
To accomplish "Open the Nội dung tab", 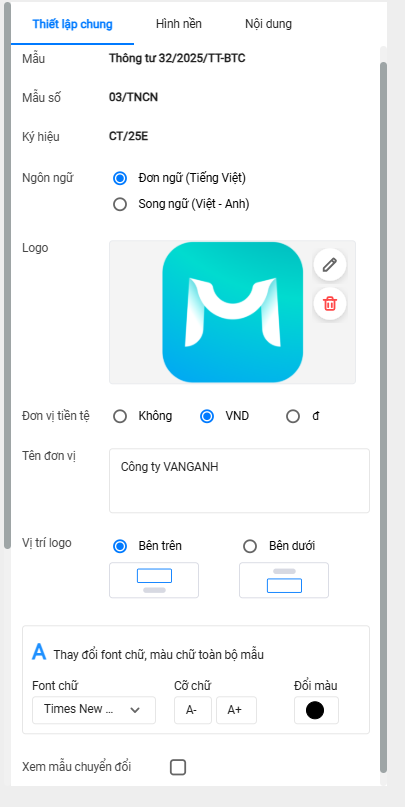I will point(268,24).
